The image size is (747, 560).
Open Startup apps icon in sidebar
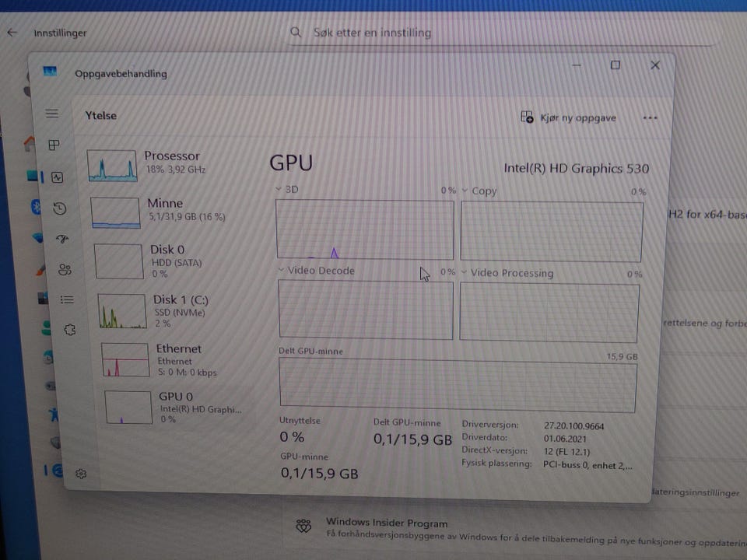click(62, 239)
